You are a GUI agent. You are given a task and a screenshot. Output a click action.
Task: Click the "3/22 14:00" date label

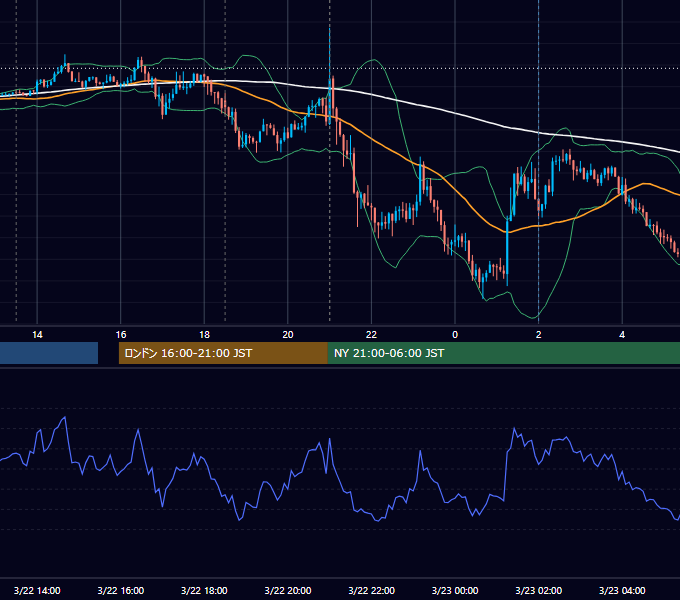pos(37,590)
